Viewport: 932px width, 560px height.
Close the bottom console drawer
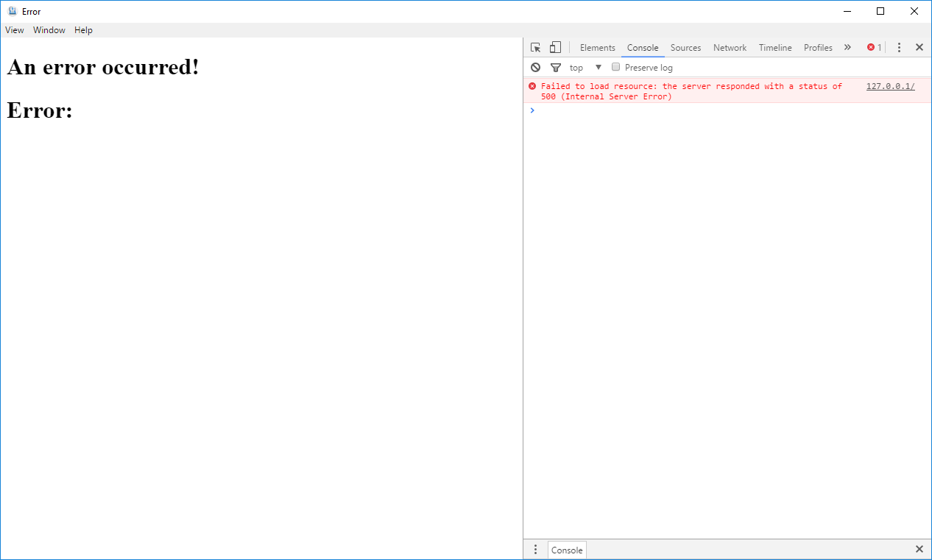pos(919,550)
